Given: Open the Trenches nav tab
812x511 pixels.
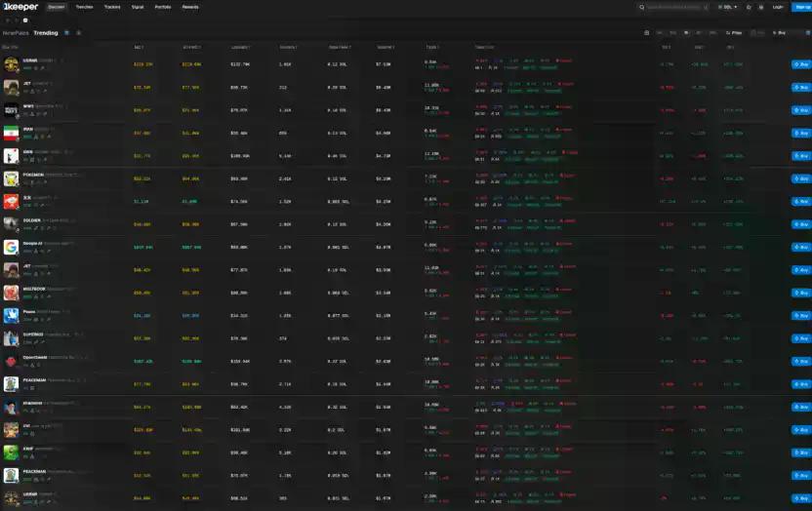Looking at the screenshot, I should 84,7.
